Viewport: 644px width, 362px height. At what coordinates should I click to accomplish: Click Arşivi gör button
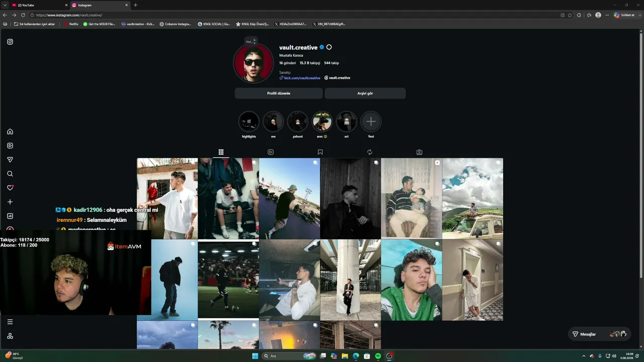(x=365, y=93)
